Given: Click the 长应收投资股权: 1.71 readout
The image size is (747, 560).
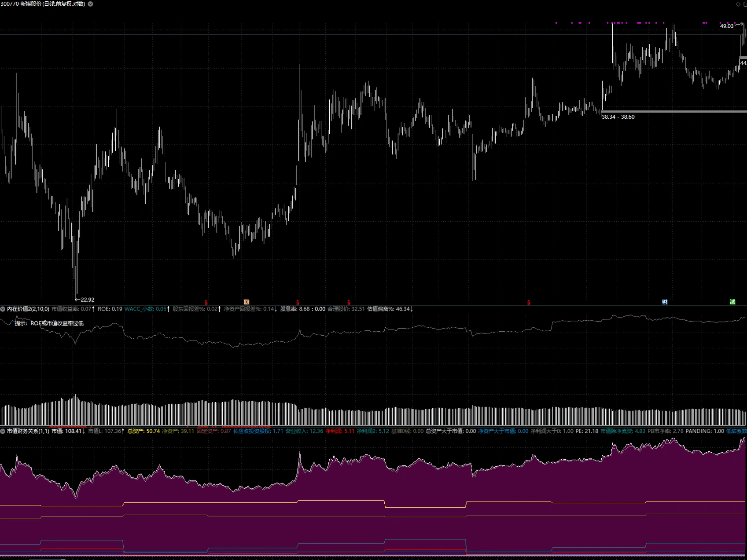Looking at the screenshot, I should (258, 431).
